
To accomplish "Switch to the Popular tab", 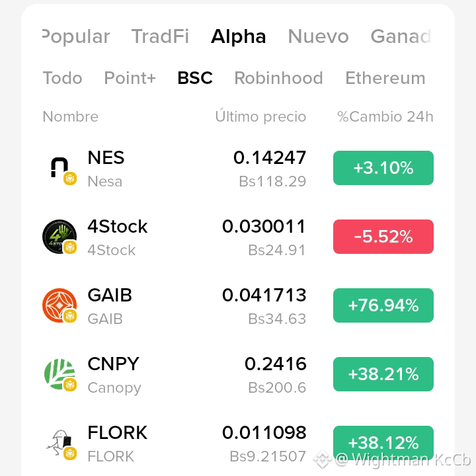I will pos(76,37).
